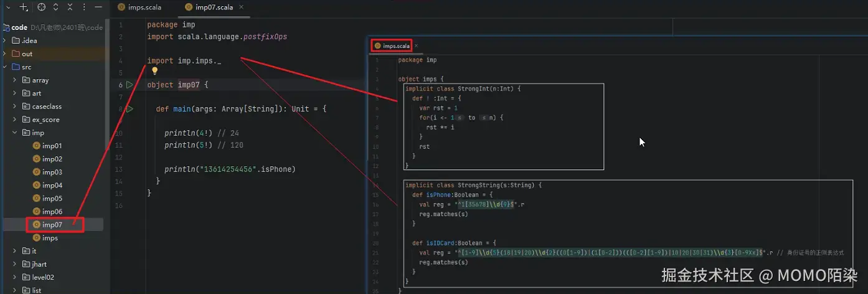
Task: Click 'object imps {' in the overlay
Action: 420,79
